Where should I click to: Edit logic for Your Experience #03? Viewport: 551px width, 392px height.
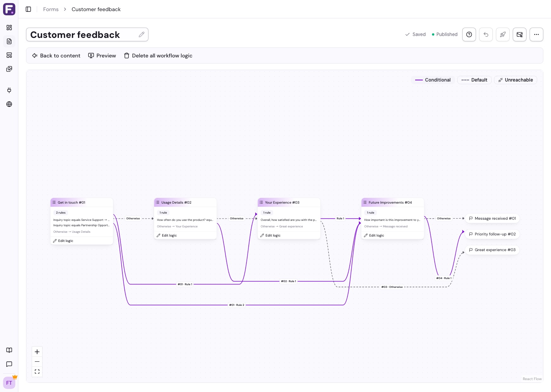pyautogui.click(x=271, y=235)
